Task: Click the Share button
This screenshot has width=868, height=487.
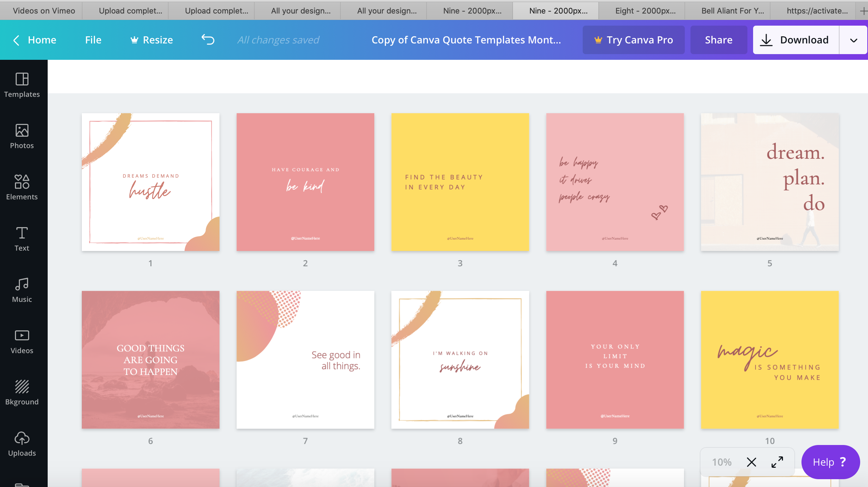Action: click(719, 40)
